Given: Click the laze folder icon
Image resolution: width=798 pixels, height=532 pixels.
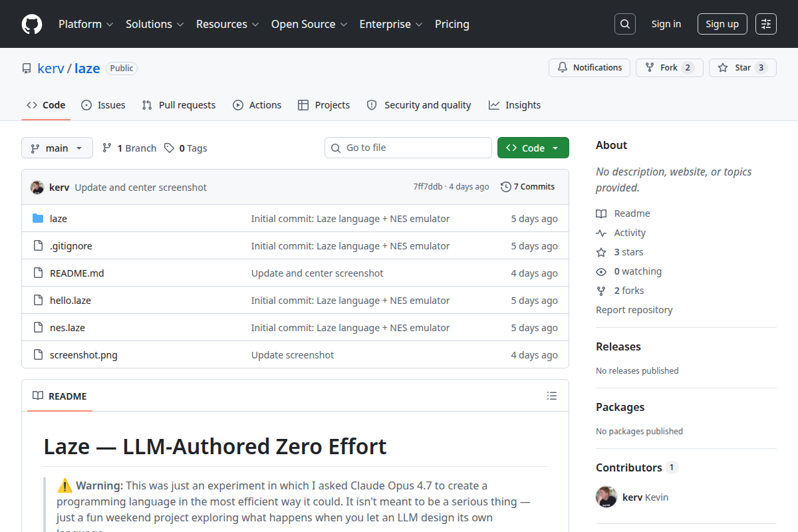Looking at the screenshot, I should tap(38, 219).
